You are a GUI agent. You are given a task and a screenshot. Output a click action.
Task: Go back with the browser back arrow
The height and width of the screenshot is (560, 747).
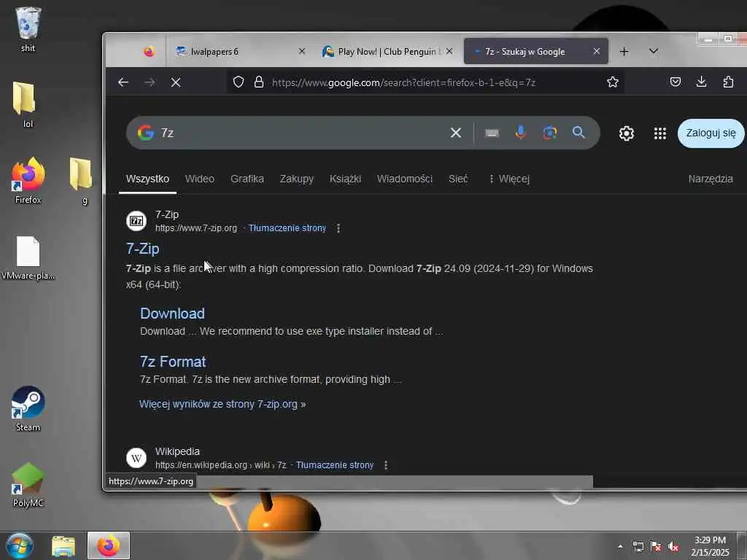pos(123,82)
